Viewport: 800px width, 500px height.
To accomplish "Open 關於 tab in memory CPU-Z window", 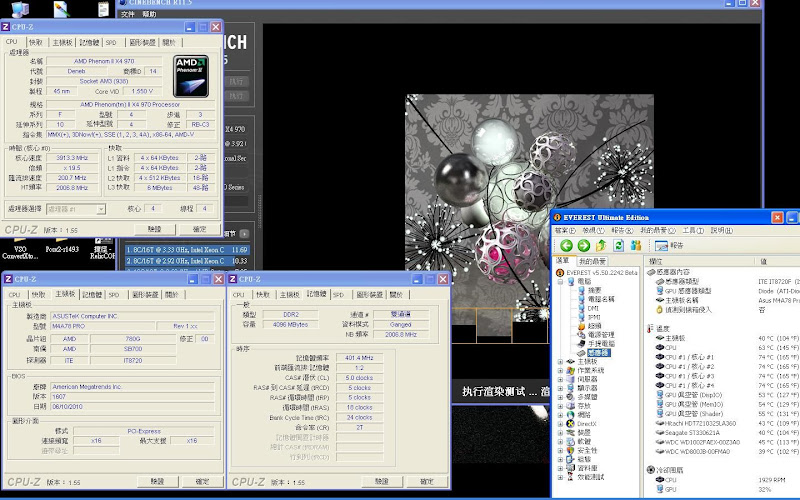I will [396, 295].
